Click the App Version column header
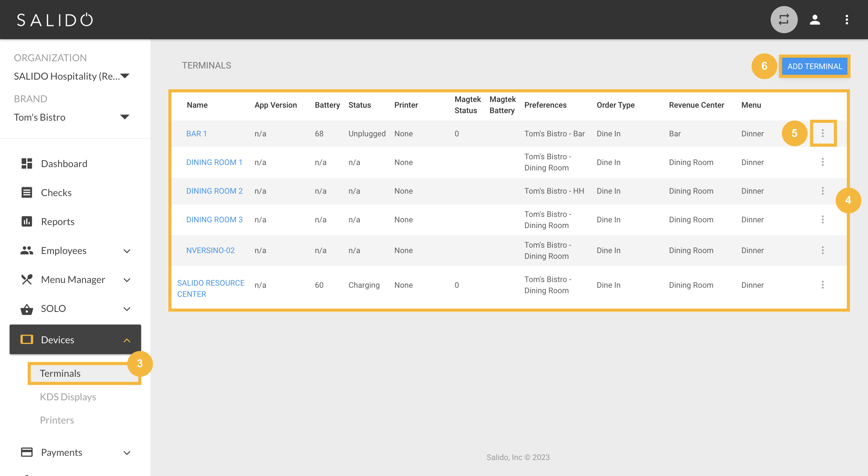Viewport: 868px width, 476px height. tap(276, 105)
